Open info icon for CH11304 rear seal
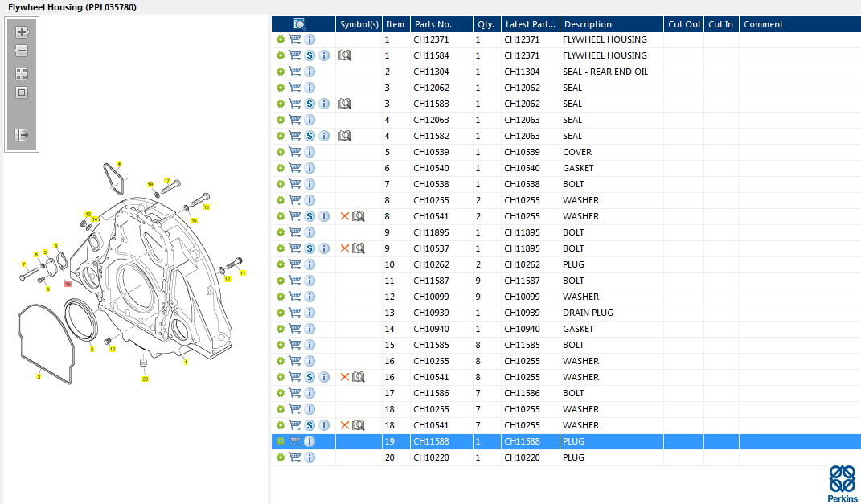The height and width of the screenshot is (504, 861). click(310, 72)
